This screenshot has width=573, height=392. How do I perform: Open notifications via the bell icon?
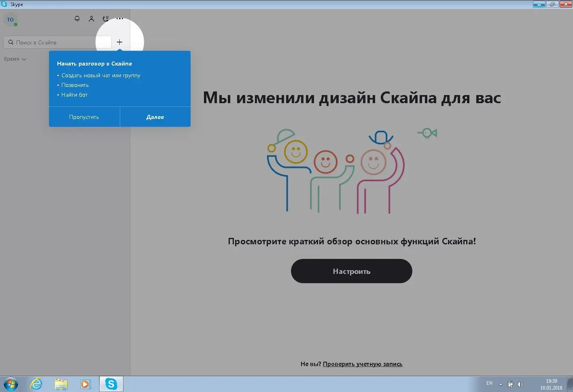77,19
